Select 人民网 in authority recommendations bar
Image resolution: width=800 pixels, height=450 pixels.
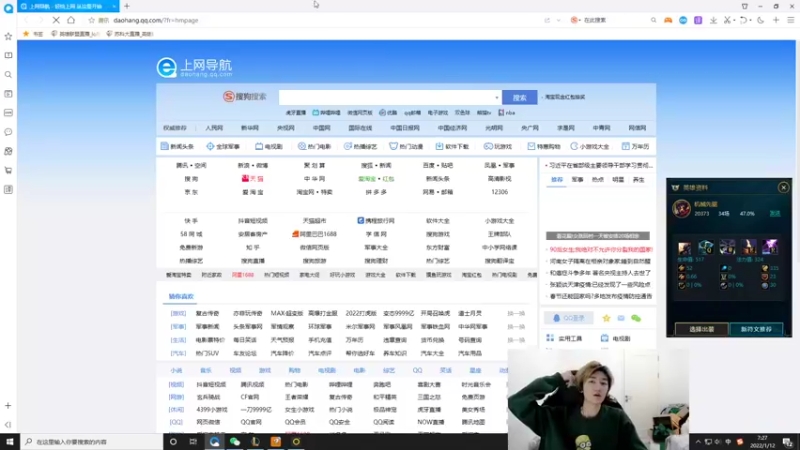point(214,128)
